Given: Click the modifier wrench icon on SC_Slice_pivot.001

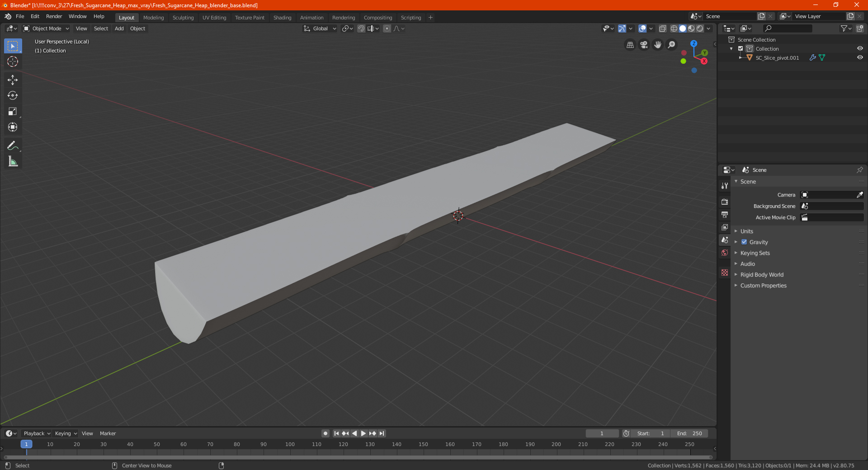Looking at the screenshot, I should click(x=812, y=58).
